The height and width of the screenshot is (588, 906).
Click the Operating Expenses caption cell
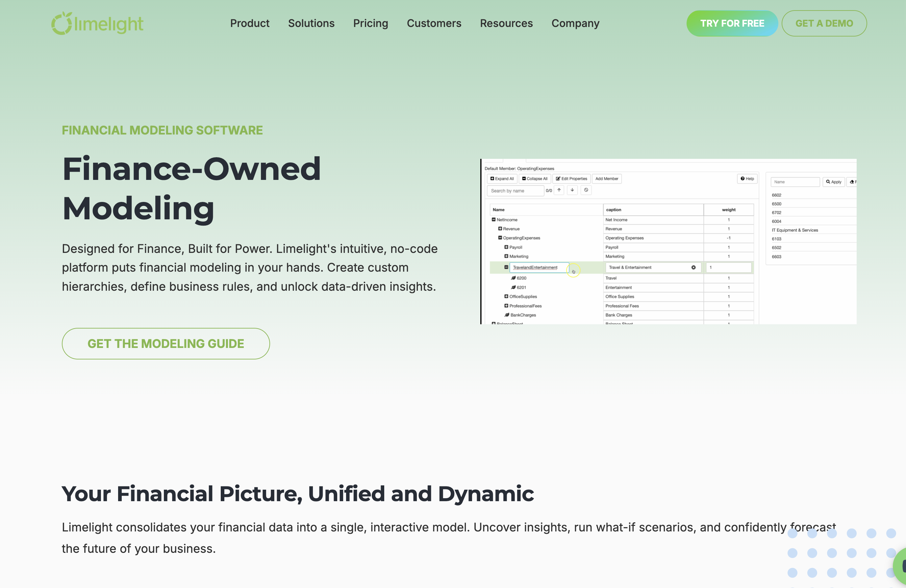pyautogui.click(x=653, y=238)
